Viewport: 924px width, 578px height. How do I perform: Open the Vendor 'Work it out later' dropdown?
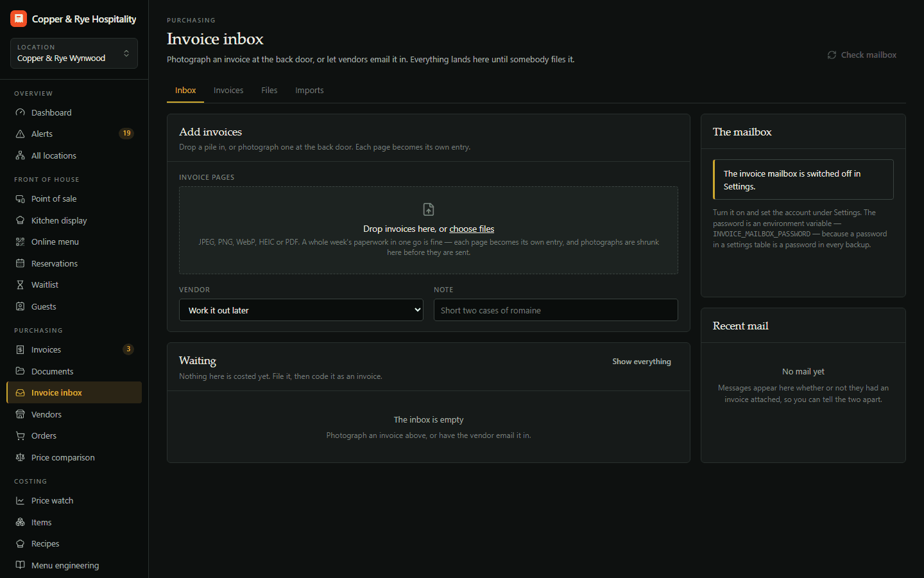pos(301,310)
